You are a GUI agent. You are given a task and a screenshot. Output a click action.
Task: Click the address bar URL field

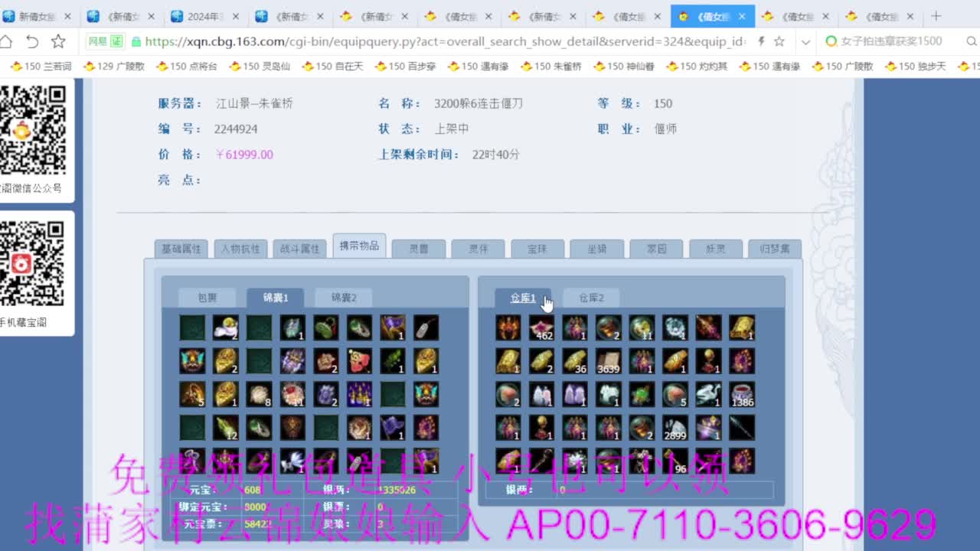click(x=445, y=41)
